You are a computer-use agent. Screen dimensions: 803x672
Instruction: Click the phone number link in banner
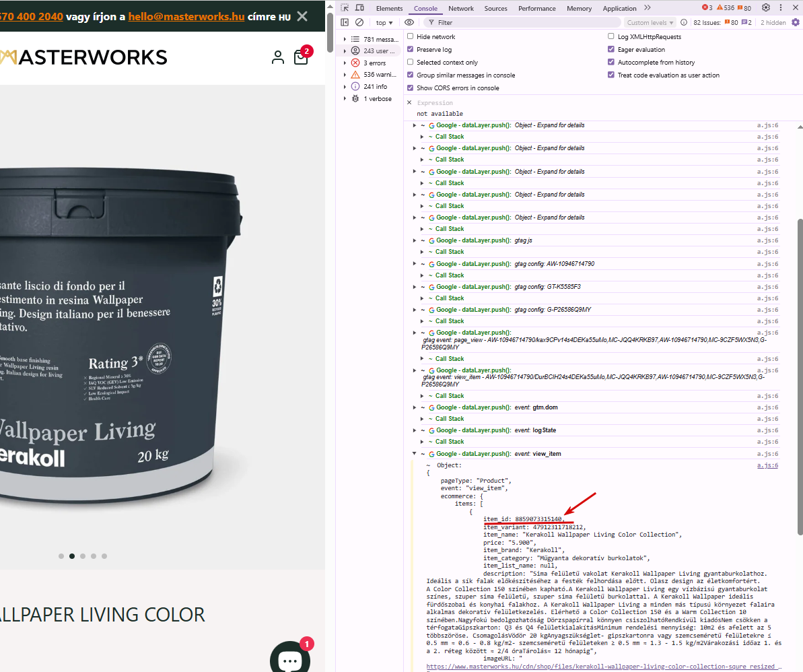31,16
